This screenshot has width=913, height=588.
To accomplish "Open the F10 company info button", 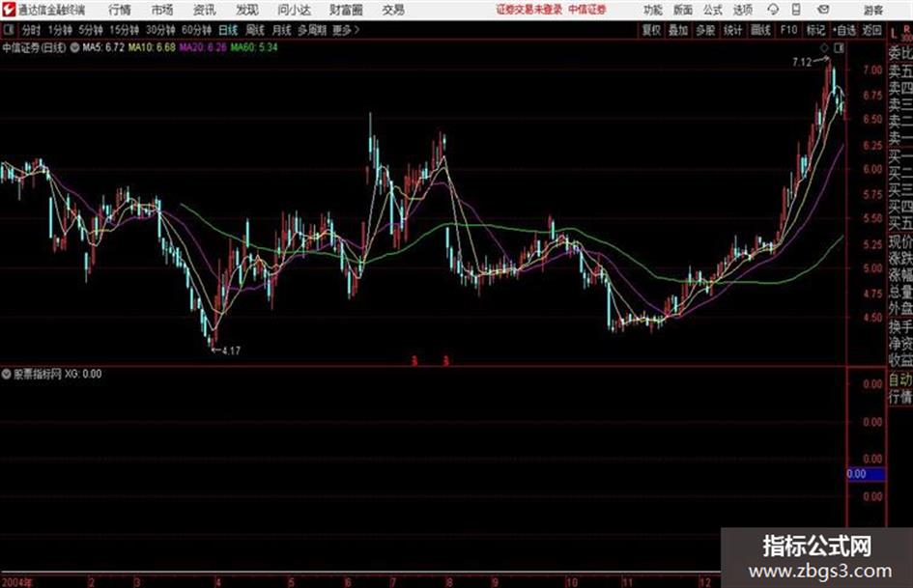I will coord(788,30).
